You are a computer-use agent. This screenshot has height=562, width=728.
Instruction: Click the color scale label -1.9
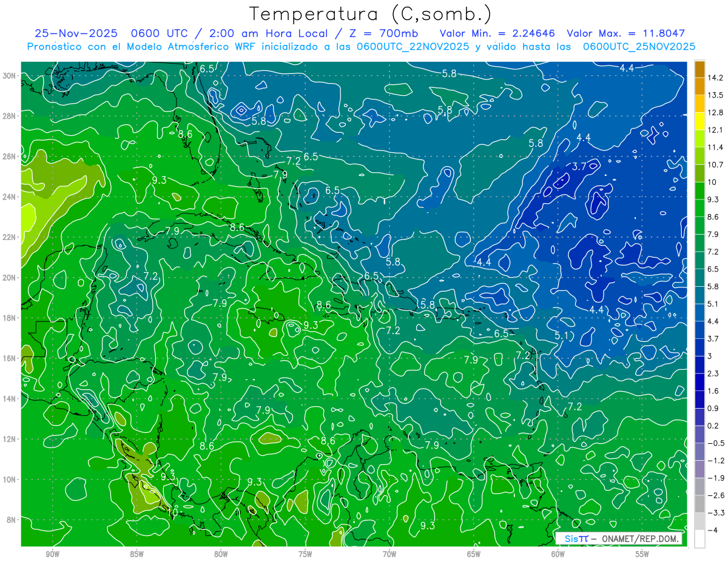coord(715,478)
